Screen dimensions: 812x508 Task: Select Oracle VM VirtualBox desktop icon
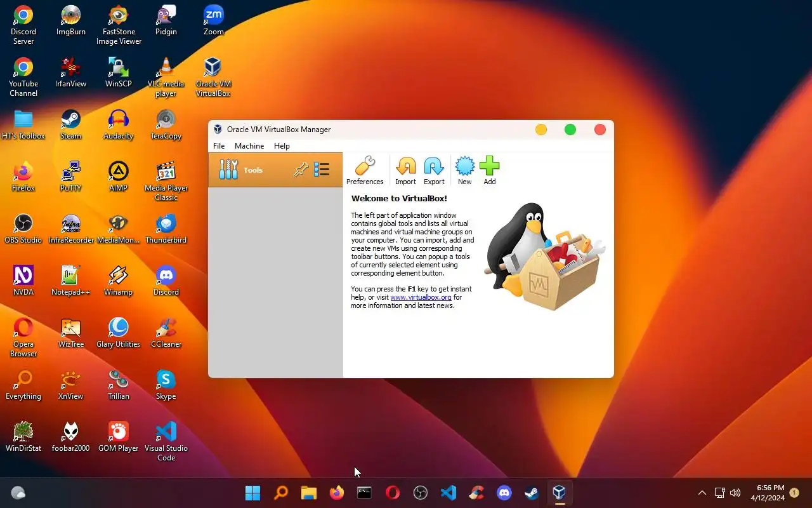click(x=213, y=77)
